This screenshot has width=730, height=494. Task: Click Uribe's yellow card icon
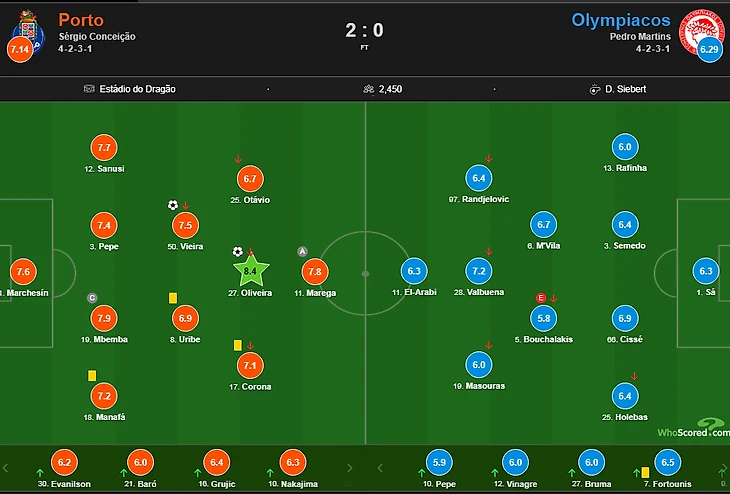pyautogui.click(x=173, y=297)
